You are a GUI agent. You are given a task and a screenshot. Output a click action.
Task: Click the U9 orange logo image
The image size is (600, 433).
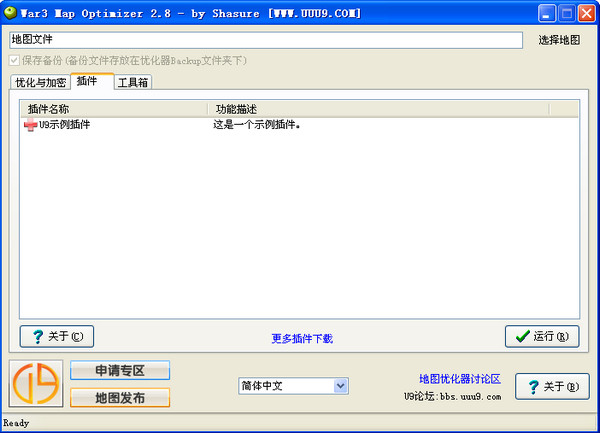36,384
